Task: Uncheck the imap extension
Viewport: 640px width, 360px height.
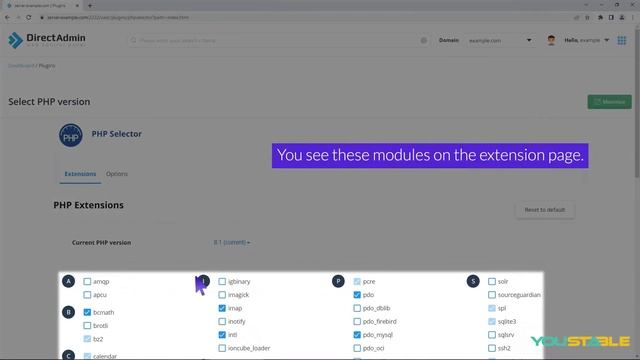Action: [x=222, y=308]
